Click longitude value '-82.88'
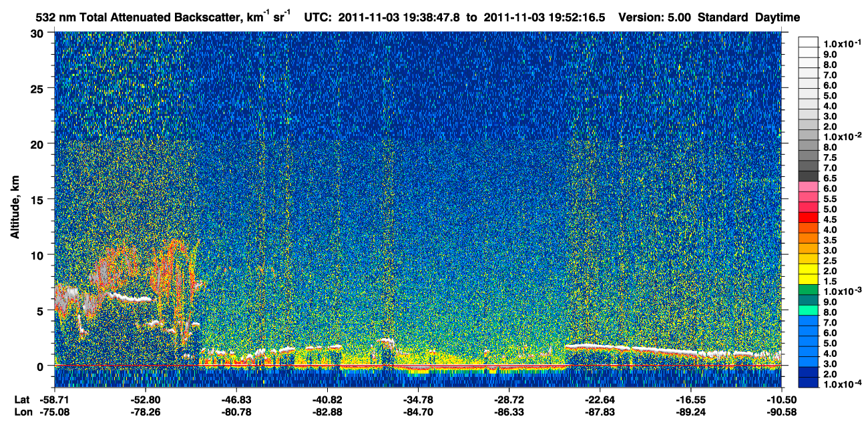The width and height of the screenshot is (868, 445). [327, 412]
